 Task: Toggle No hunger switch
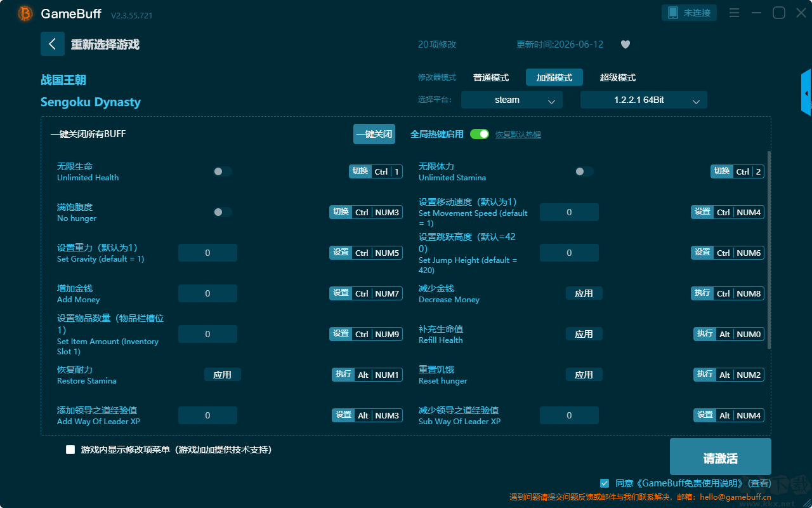(x=223, y=212)
